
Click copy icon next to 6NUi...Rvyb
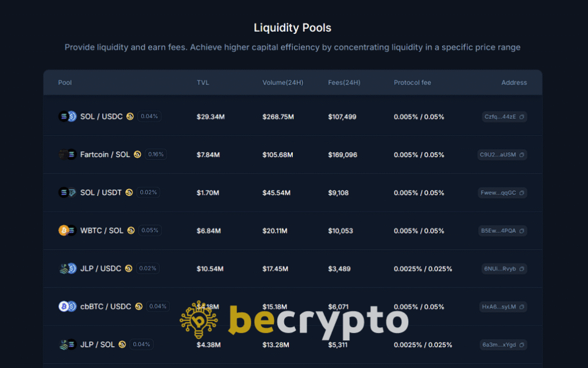521,269
